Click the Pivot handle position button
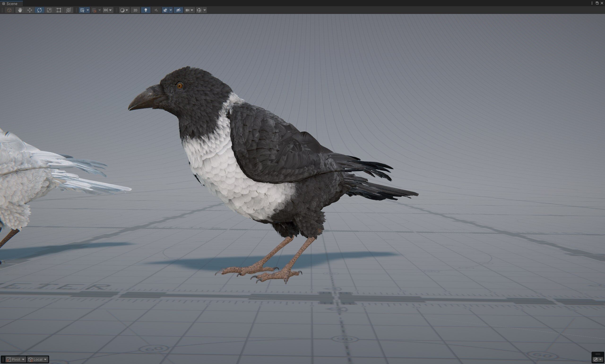Image resolution: width=605 pixels, height=364 pixels. (x=16, y=359)
